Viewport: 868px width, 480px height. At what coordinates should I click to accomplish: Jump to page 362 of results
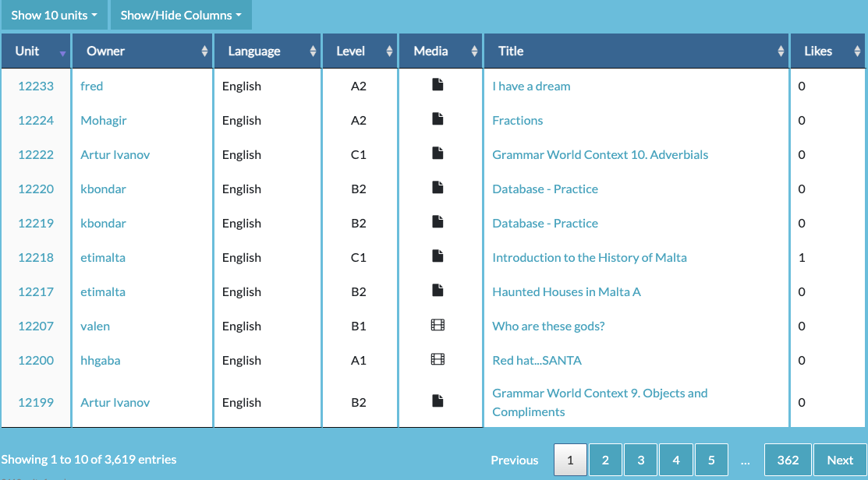pyautogui.click(x=788, y=460)
